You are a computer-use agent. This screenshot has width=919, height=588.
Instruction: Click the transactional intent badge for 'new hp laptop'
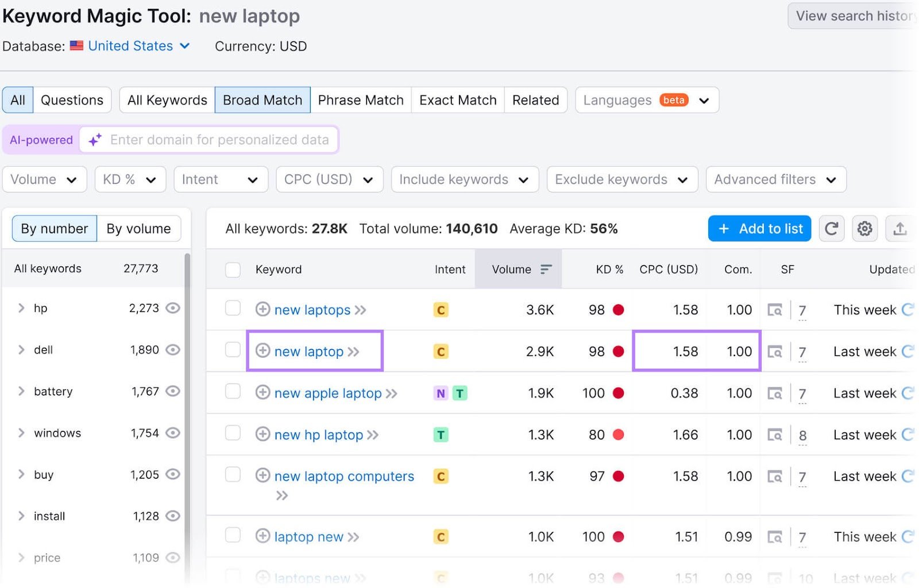441,435
